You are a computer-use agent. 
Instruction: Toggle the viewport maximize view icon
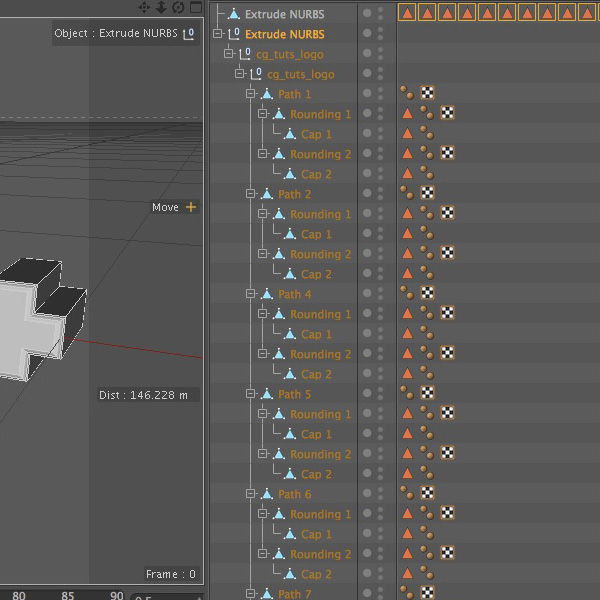[x=196, y=7]
